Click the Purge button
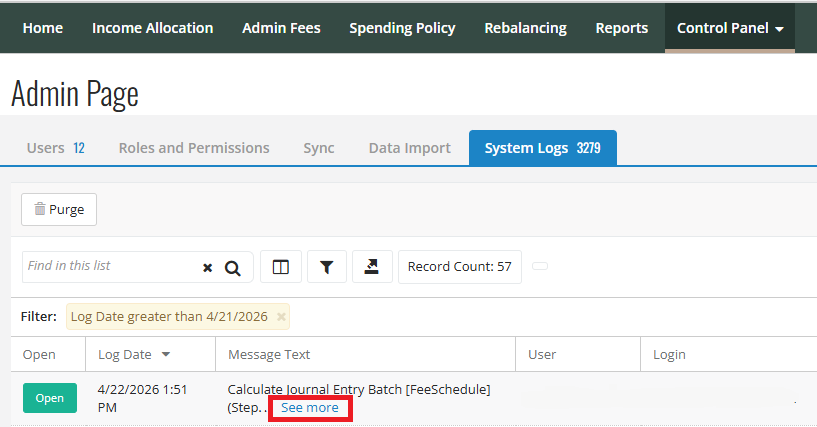The height and width of the screenshot is (427, 817). click(59, 209)
